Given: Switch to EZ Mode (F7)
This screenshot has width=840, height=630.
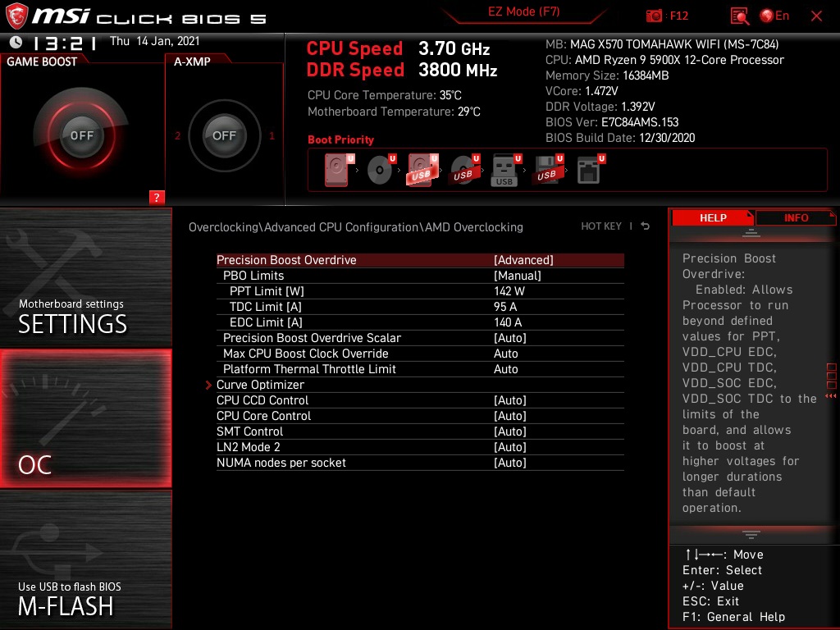Looking at the screenshot, I should point(523,11).
